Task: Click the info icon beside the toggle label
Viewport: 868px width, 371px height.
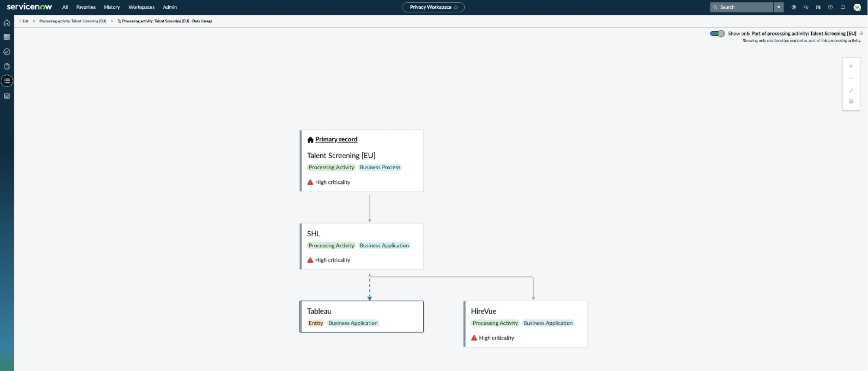Action: (x=861, y=33)
